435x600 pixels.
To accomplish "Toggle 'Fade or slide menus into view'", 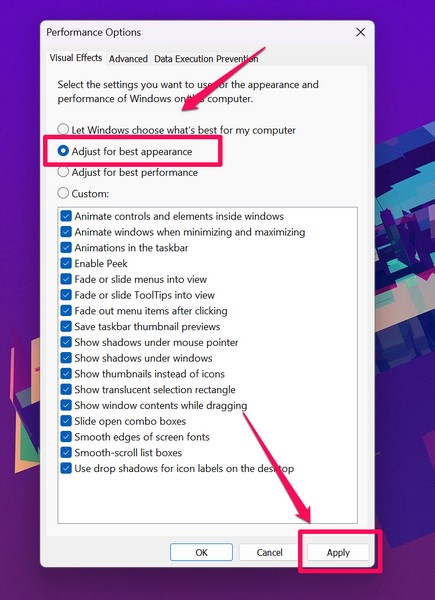I will 66,279.
